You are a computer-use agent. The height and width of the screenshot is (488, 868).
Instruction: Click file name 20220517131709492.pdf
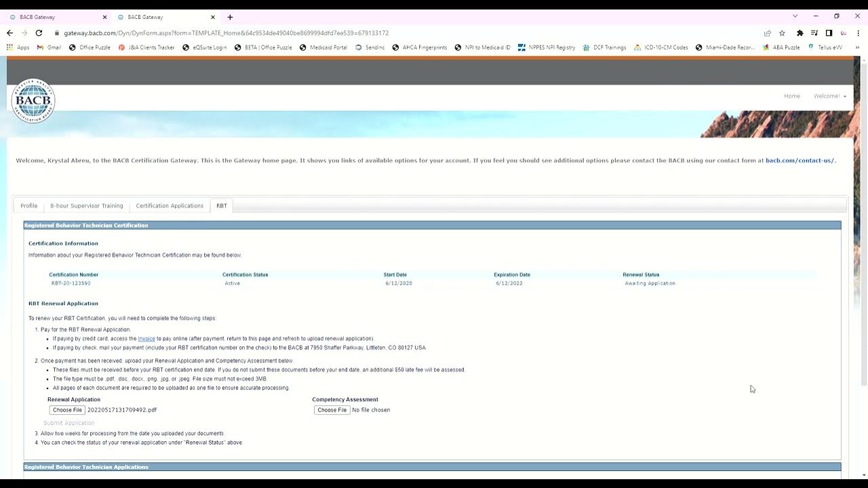pyautogui.click(x=122, y=410)
